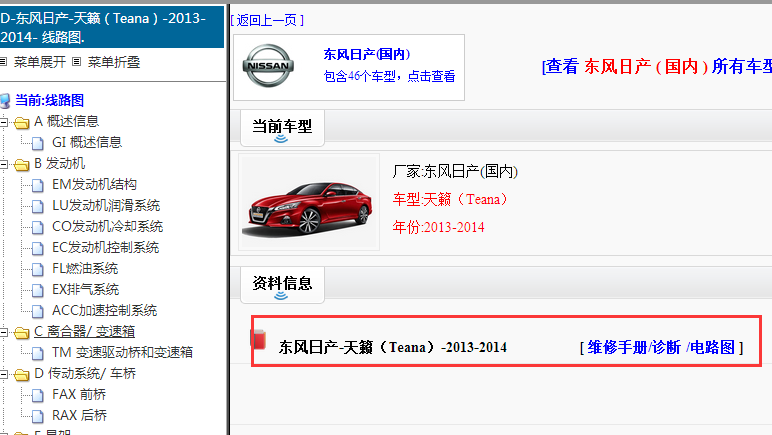Open 维修手册/诊断/电路图 link
This screenshot has width=772, height=435.
pos(661,347)
